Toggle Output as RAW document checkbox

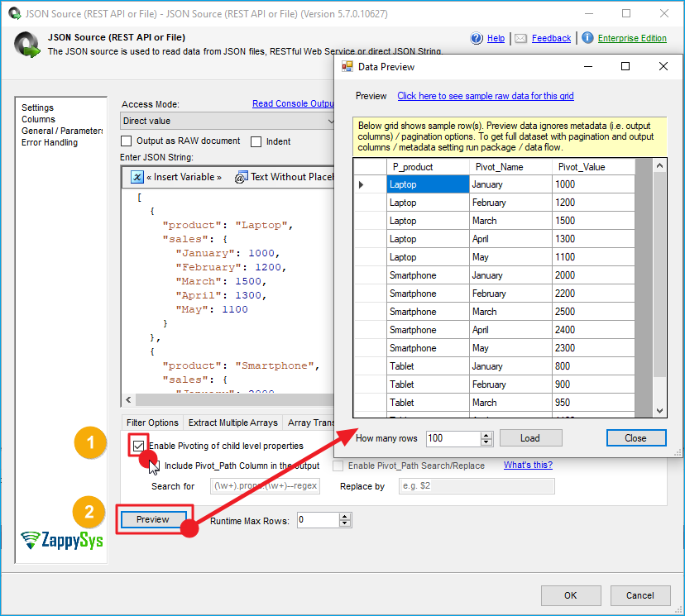[127, 141]
